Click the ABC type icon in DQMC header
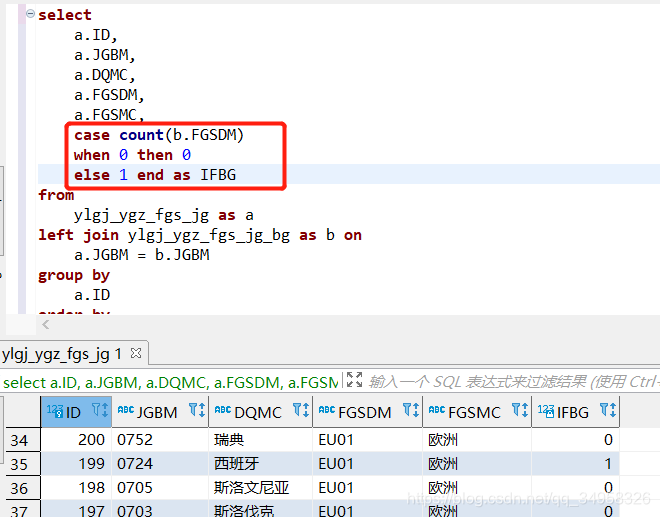Screen dimensions: 660x517 [223, 410]
